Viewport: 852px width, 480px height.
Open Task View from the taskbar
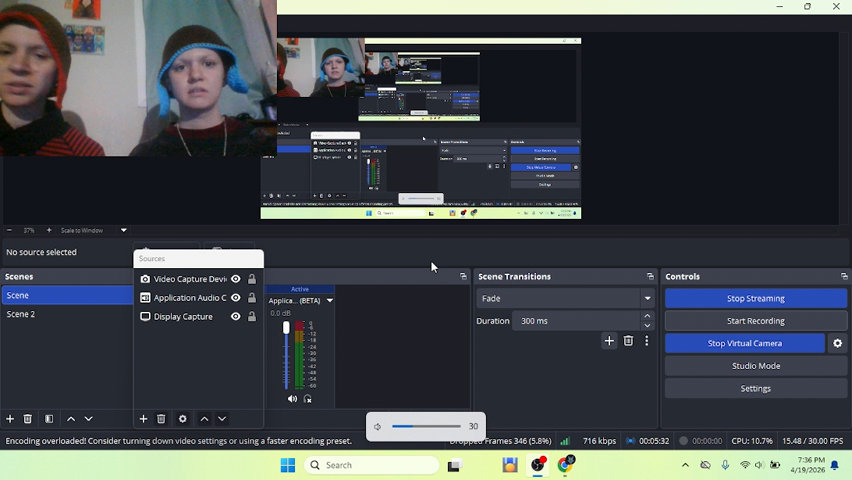coord(454,465)
